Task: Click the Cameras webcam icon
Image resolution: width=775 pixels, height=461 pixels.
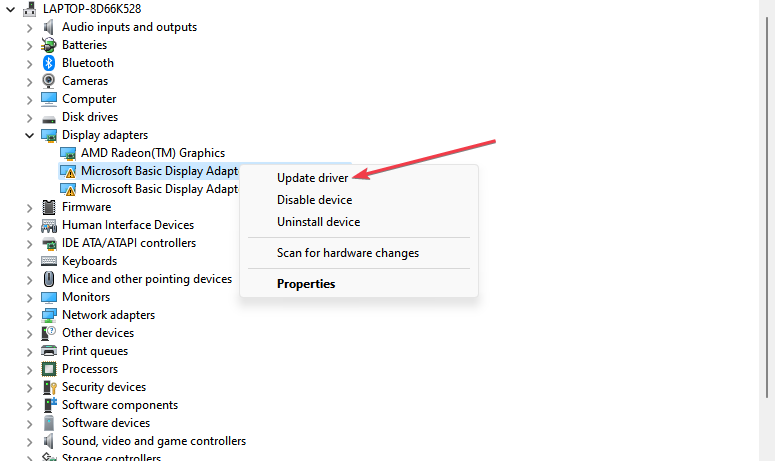Action: 48,81
